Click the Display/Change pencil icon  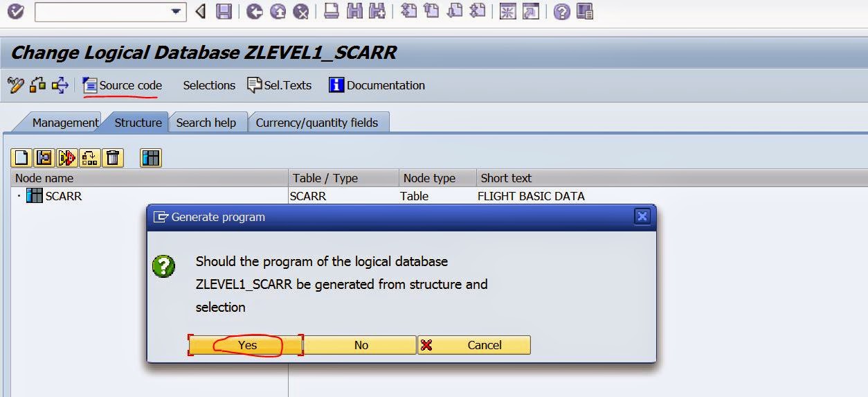(x=16, y=85)
